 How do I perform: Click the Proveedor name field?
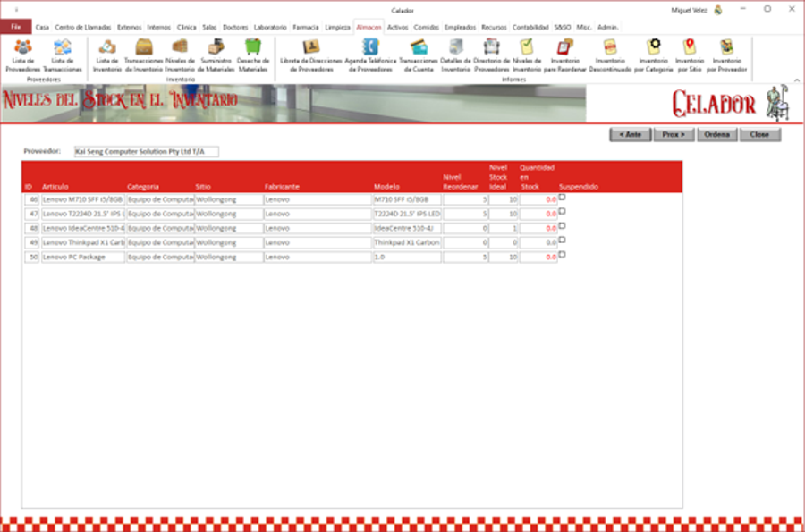coord(145,152)
